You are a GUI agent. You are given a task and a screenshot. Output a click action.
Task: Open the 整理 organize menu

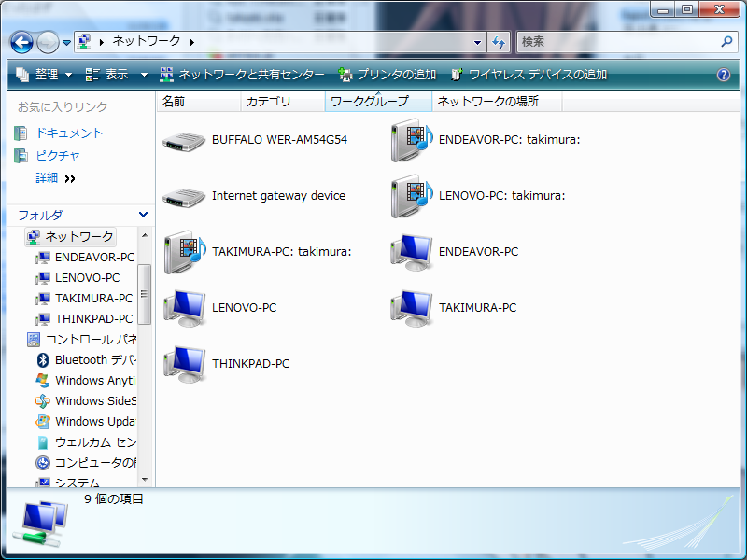pos(44,75)
